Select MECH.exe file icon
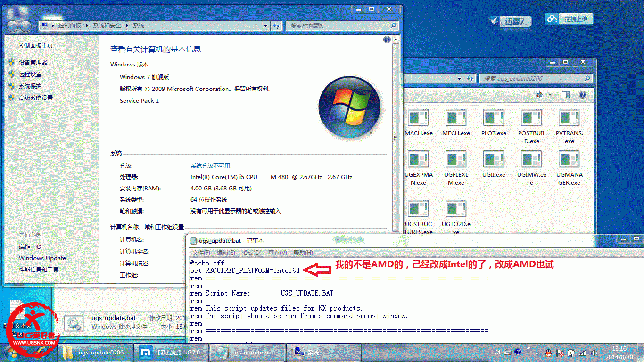The height and width of the screenshot is (362, 644). [x=456, y=118]
